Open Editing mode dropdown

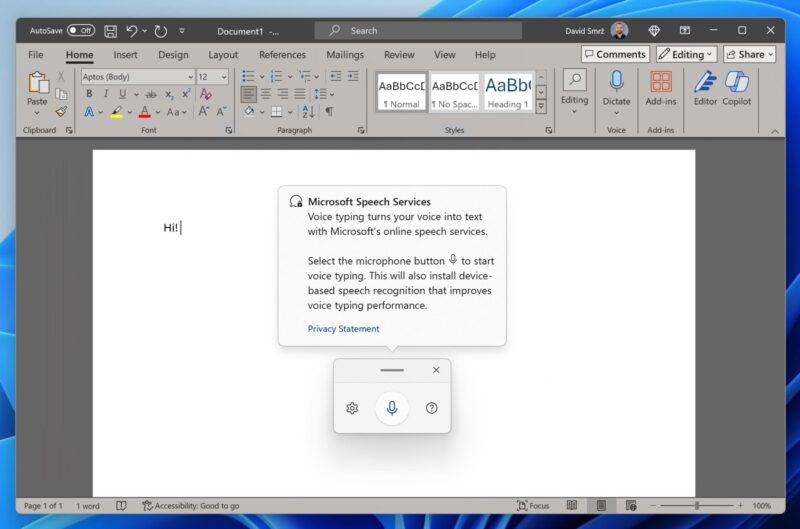point(687,55)
